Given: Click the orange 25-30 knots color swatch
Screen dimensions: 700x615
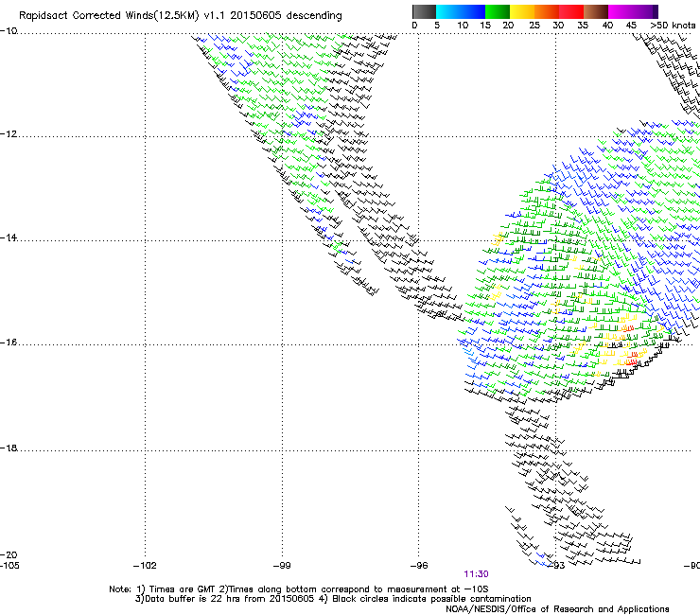Looking at the screenshot, I should 547,11.
